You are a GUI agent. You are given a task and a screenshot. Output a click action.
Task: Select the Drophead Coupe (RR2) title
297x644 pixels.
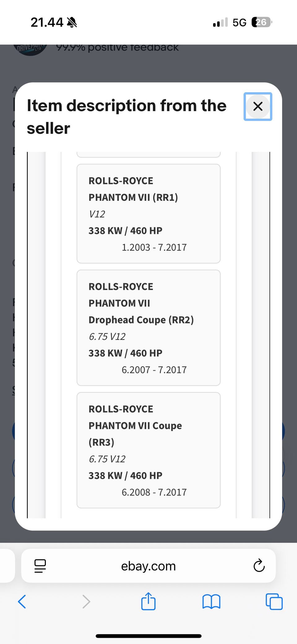pos(141,320)
